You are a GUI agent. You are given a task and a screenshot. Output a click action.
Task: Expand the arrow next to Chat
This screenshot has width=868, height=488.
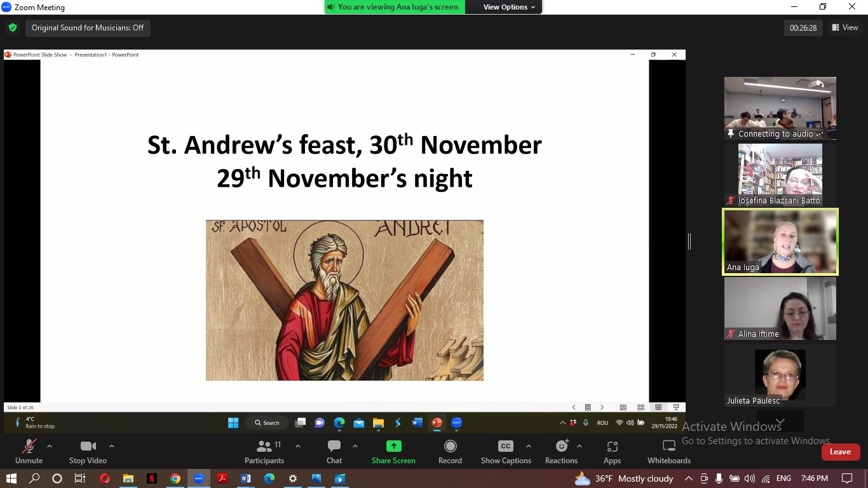coord(355,446)
